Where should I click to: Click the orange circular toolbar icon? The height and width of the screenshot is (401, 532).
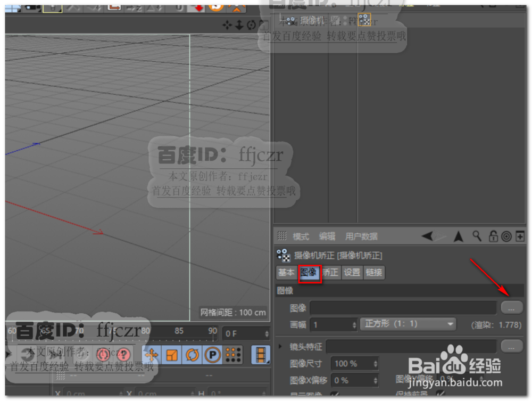(217, 8)
